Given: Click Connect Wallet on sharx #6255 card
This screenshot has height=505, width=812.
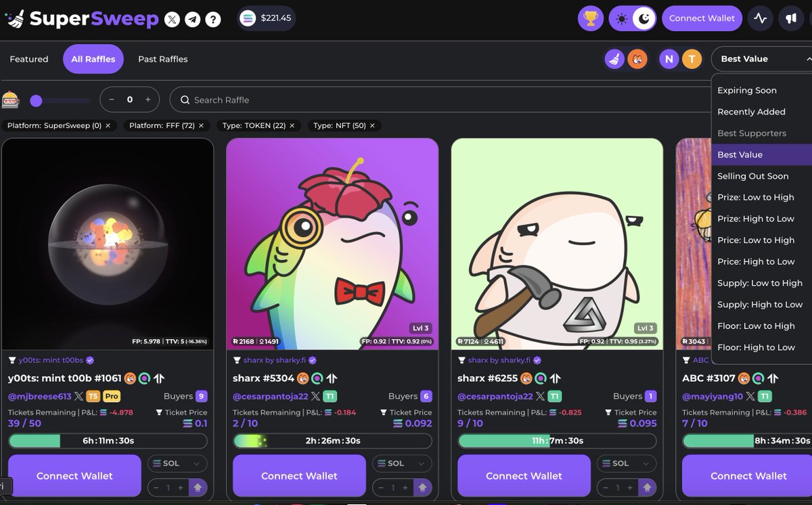Looking at the screenshot, I should (524, 476).
